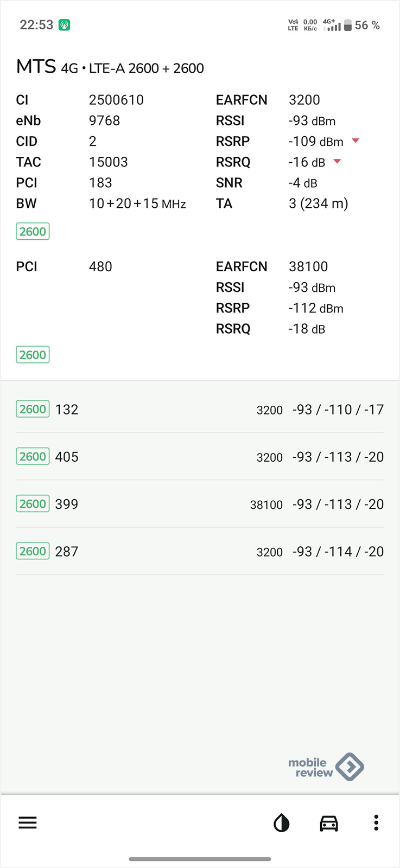The image size is (400, 868).
Task: Select neighbor cell with PCI 399
Action: [x=200, y=504]
